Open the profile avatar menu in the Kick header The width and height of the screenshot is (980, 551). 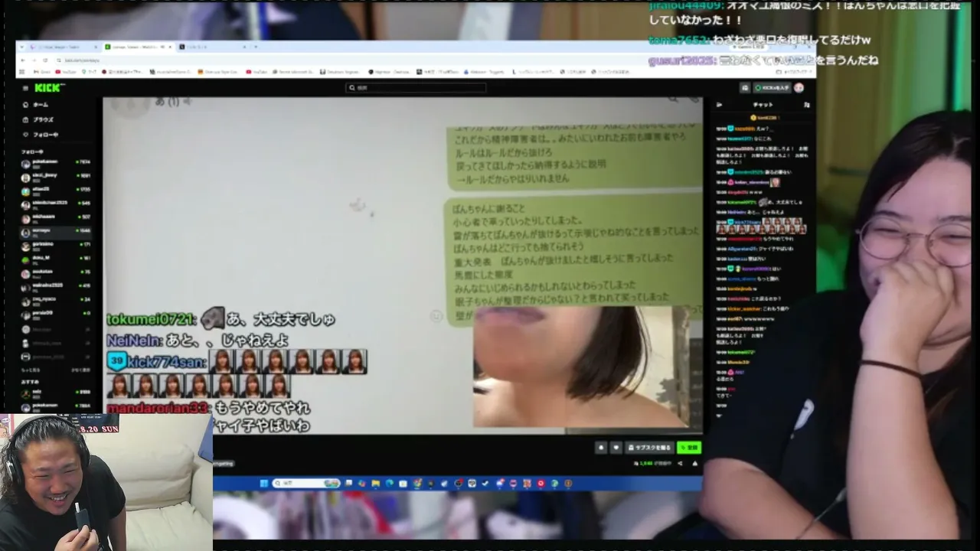799,88
